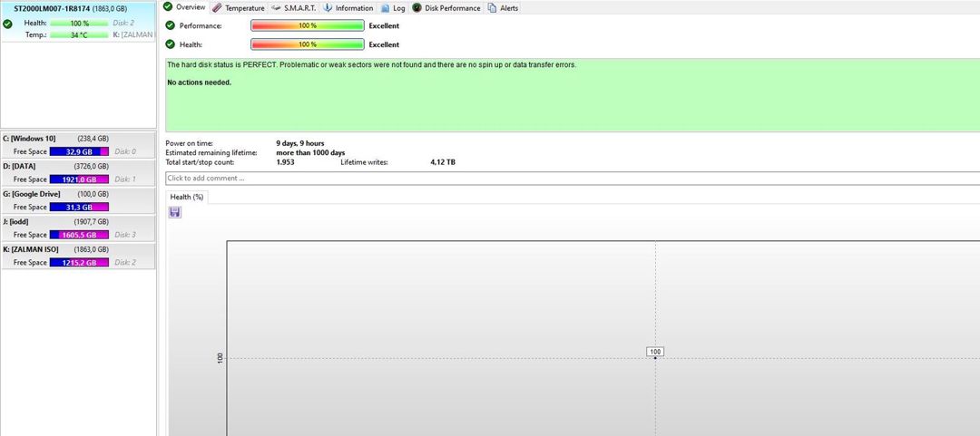The width and height of the screenshot is (980, 436).
Task: Open the Disk Performance tab
Action: coord(446,7)
